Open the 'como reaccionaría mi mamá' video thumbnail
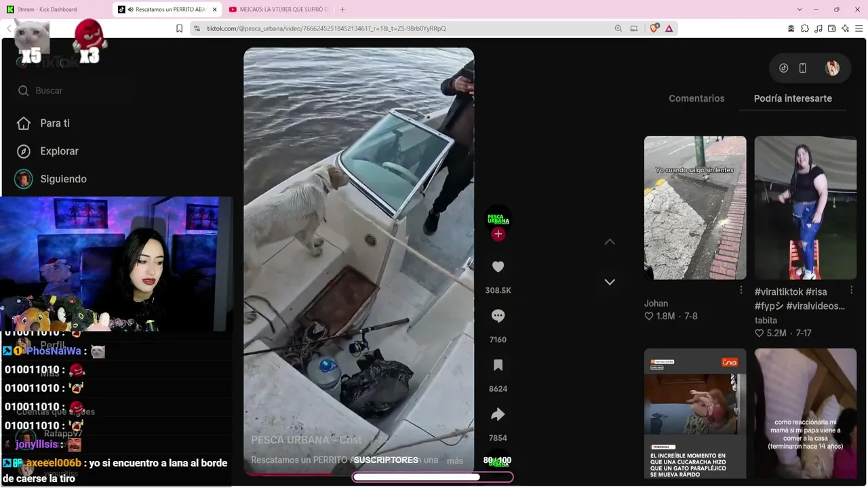This screenshot has width=868, height=488. pyautogui.click(x=806, y=413)
